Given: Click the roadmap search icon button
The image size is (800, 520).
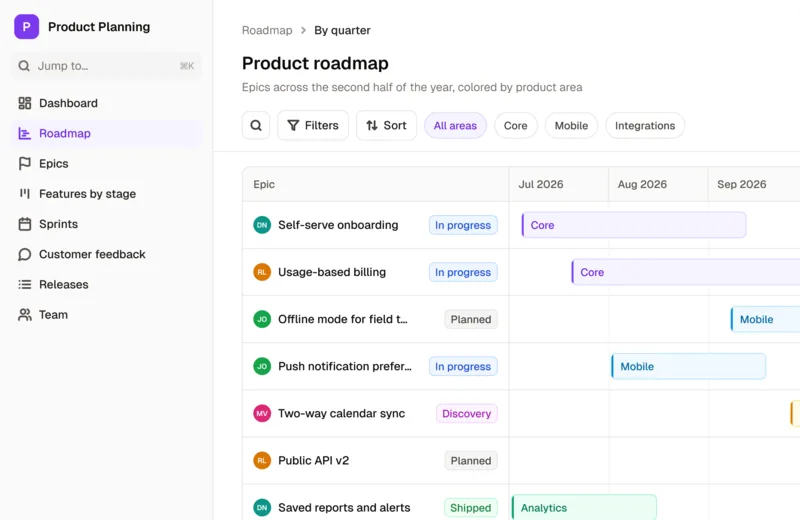Looking at the screenshot, I should point(256,126).
